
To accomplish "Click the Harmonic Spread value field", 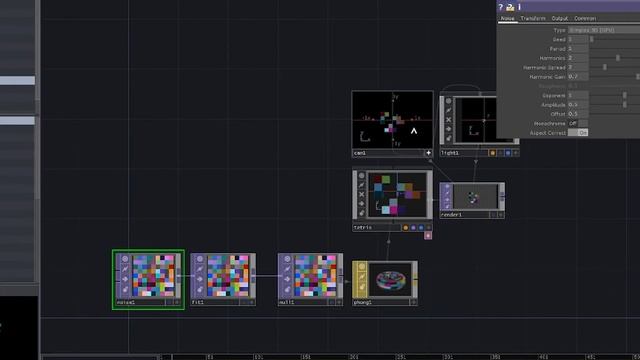I will [x=578, y=67].
